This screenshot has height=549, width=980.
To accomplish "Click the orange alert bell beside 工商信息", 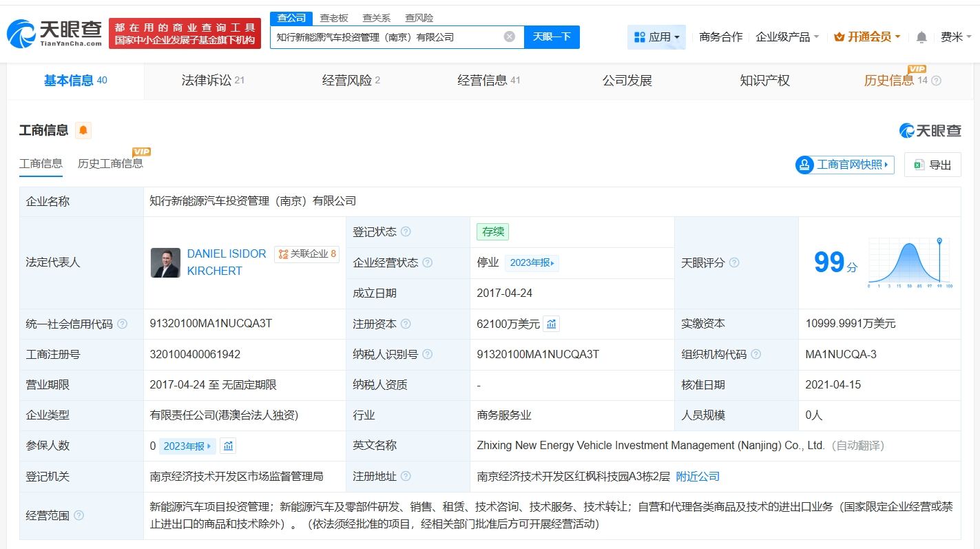I will (x=83, y=130).
